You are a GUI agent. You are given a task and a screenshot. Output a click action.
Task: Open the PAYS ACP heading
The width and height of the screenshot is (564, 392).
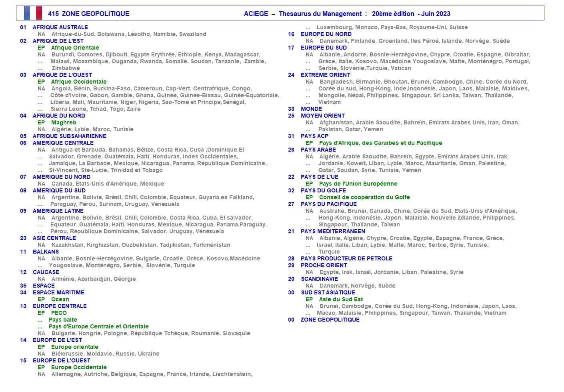tap(314, 136)
